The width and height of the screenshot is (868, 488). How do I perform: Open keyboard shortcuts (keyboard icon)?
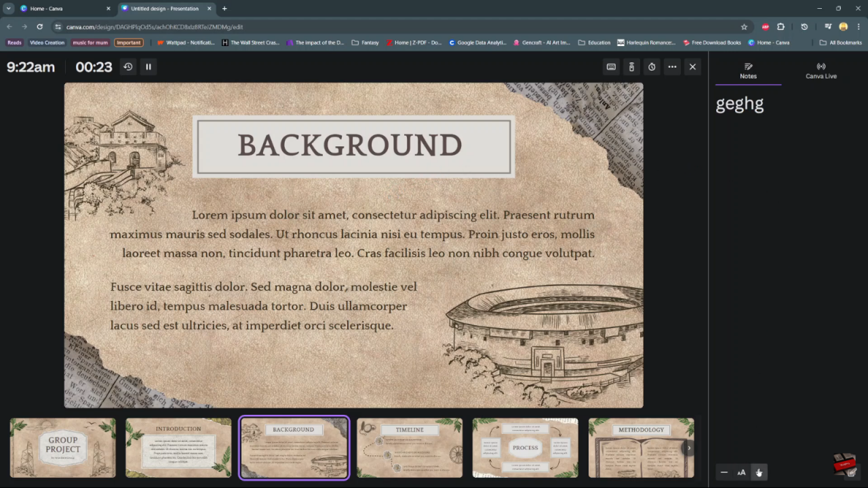coord(611,66)
